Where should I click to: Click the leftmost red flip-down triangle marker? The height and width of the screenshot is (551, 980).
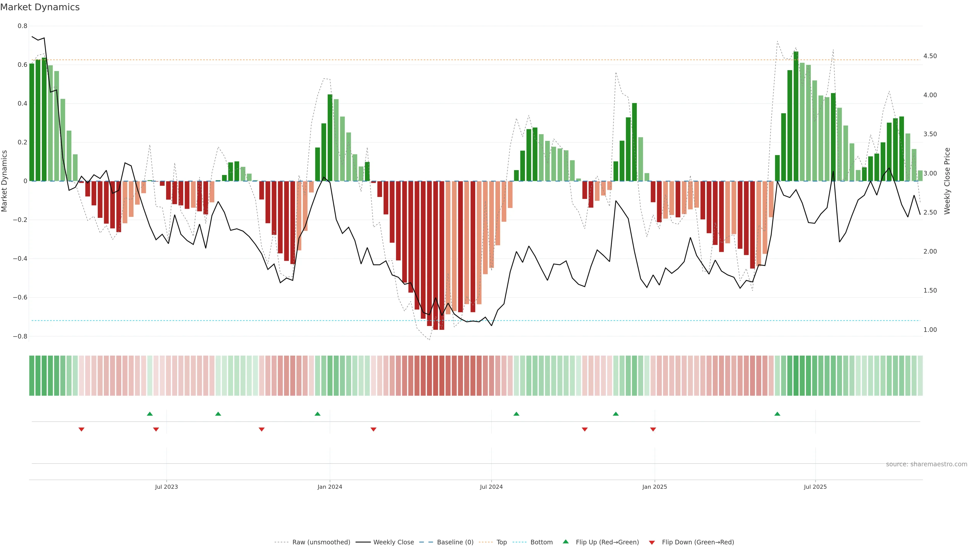81,429
